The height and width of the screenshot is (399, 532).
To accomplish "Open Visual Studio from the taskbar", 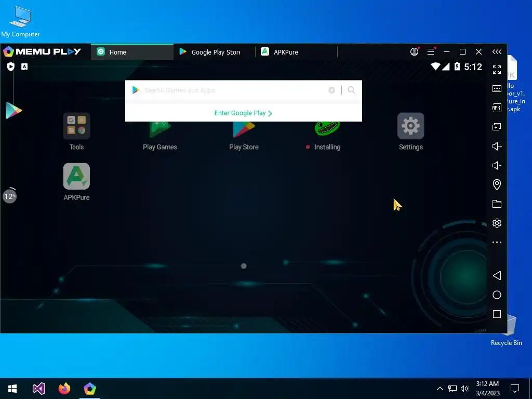I will 38,389.
